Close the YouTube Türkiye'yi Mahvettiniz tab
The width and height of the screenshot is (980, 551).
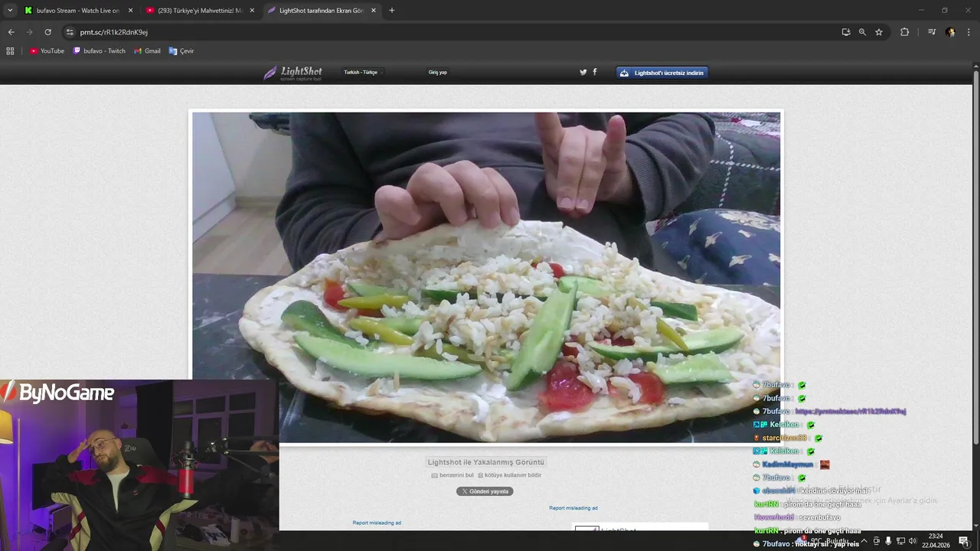(x=252, y=11)
